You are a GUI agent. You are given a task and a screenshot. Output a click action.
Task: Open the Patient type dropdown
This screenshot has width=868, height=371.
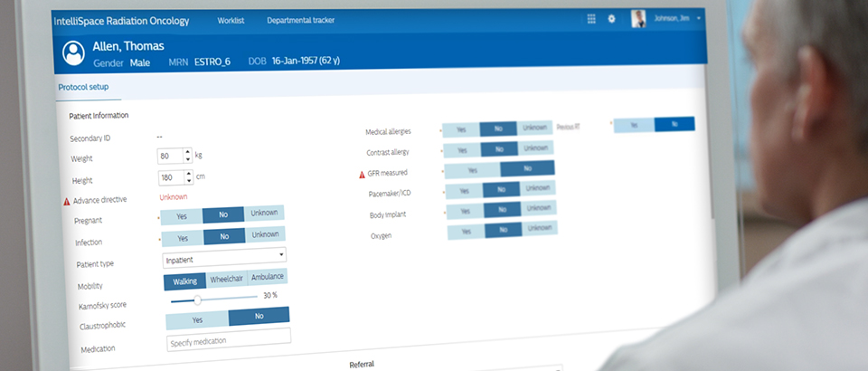(x=224, y=260)
